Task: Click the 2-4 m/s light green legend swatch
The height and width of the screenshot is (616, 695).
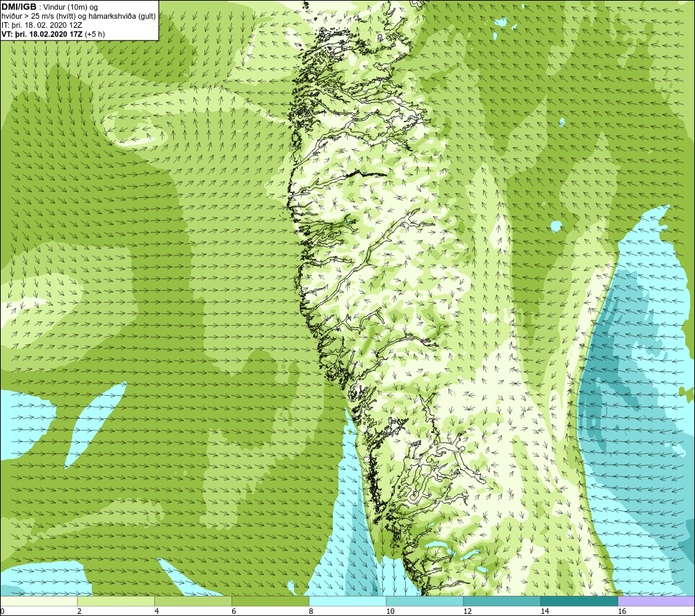Action: point(115,601)
